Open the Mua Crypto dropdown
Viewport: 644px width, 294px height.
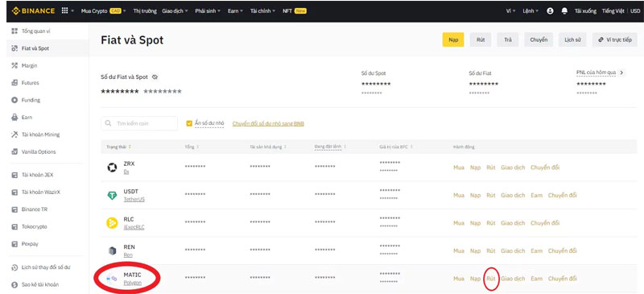pos(104,11)
